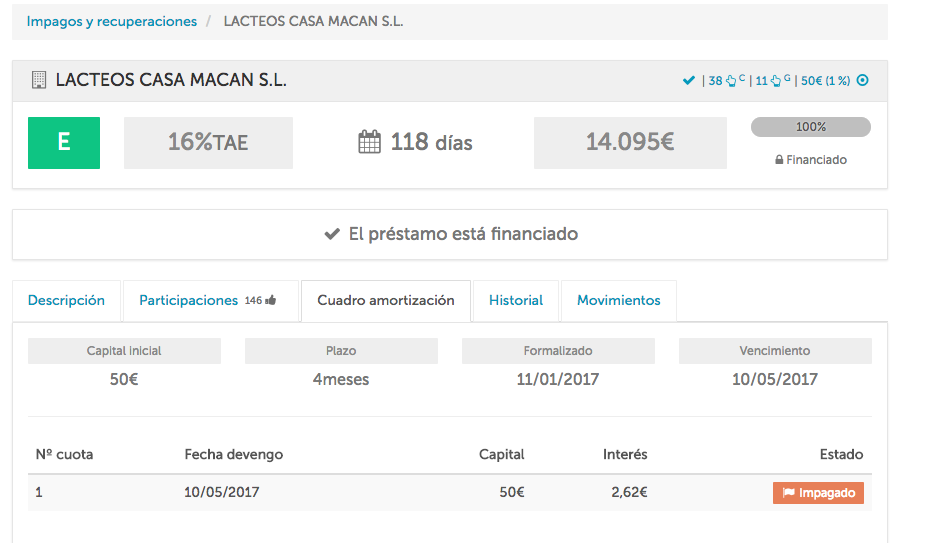Click the 16%TAE rate box
935x543 pixels.
pos(208,142)
